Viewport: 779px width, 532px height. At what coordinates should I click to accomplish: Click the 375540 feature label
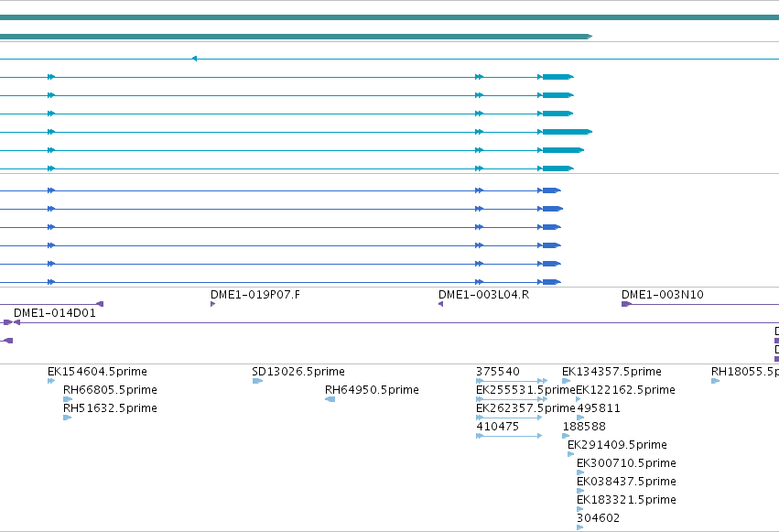(498, 372)
